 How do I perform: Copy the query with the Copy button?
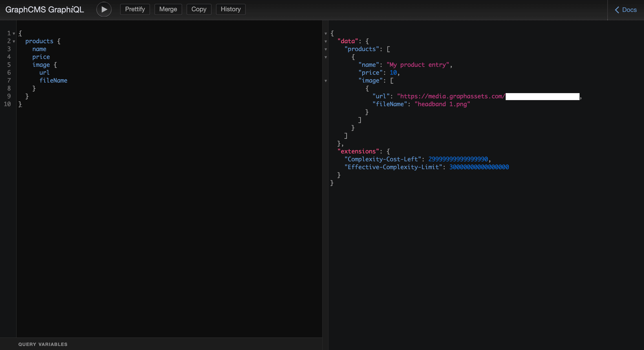tap(199, 9)
